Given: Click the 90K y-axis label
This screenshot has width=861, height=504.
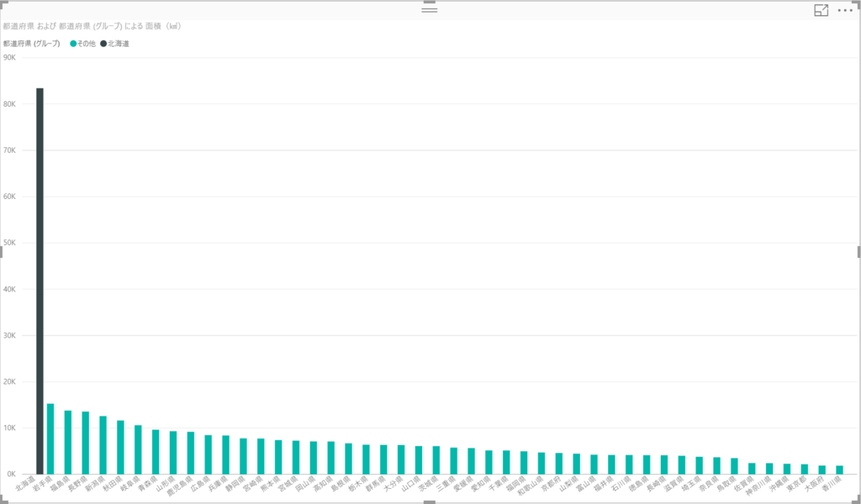Looking at the screenshot, I should 8,57.
